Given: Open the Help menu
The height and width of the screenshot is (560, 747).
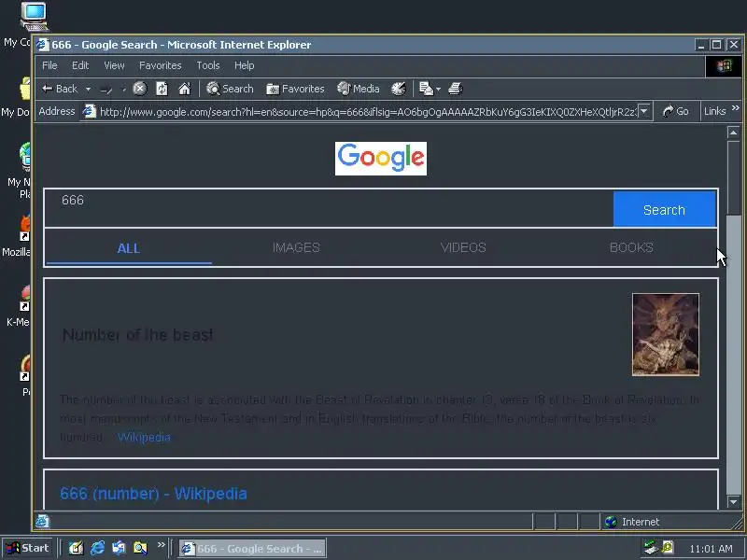Looking at the screenshot, I should 244,65.
